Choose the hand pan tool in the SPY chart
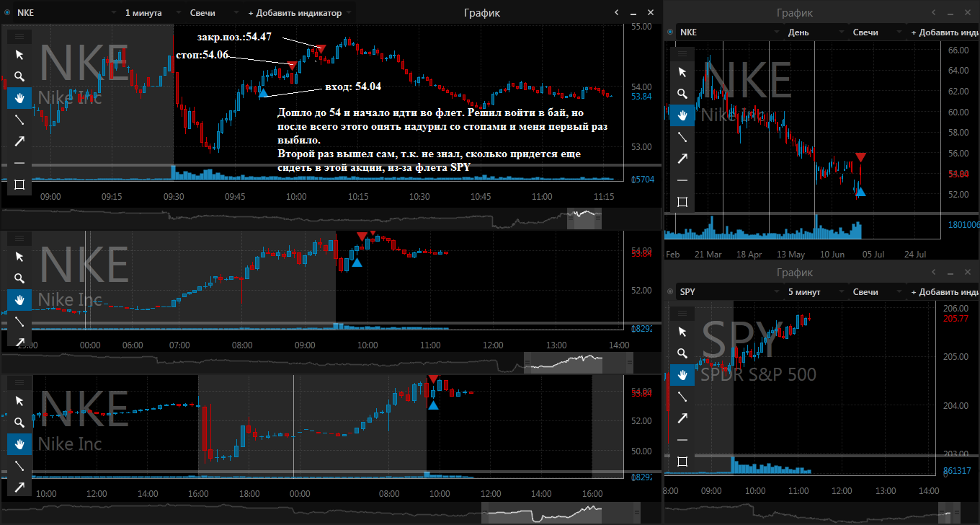The width and height of the screenshot is (980, 525). click(682, 375)
